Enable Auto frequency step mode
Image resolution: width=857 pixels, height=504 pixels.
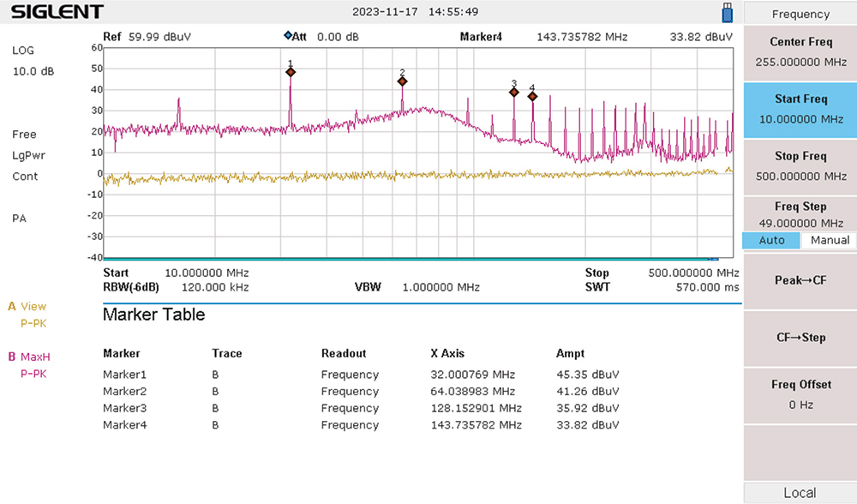pos(770,240)
